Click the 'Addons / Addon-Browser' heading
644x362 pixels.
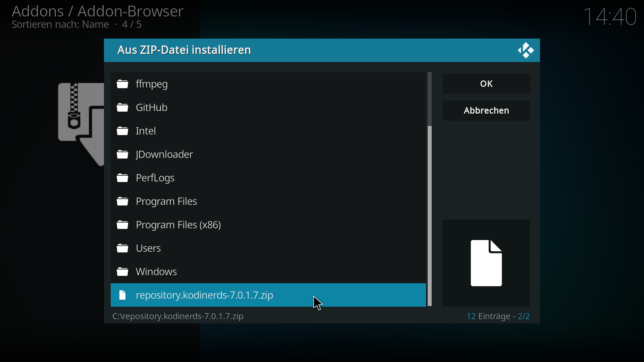(x=98, y=11)
